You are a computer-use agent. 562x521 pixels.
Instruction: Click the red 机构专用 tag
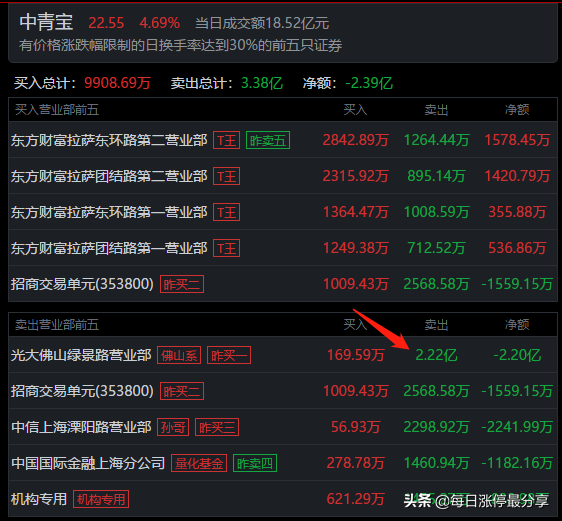pos(101,499)
